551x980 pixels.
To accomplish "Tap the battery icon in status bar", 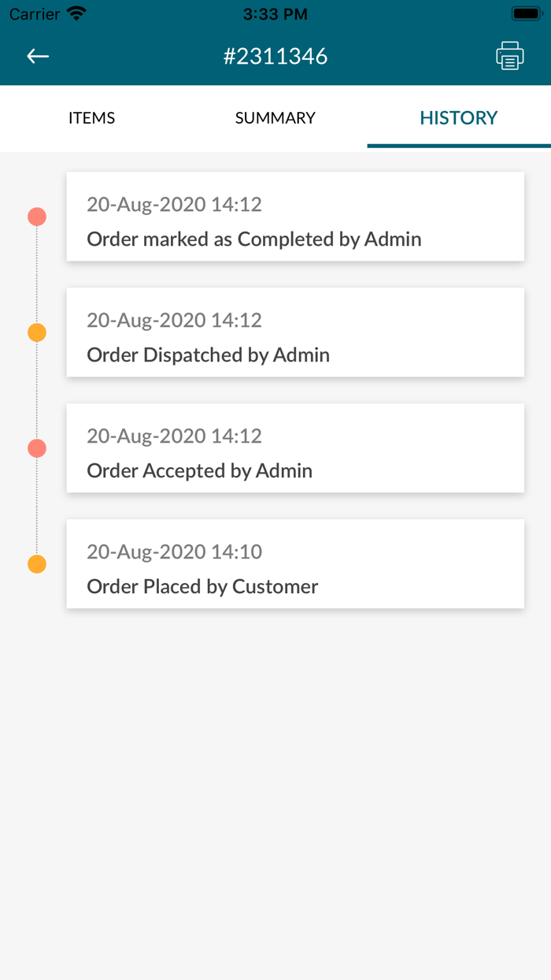I will (x=525, y=13).
